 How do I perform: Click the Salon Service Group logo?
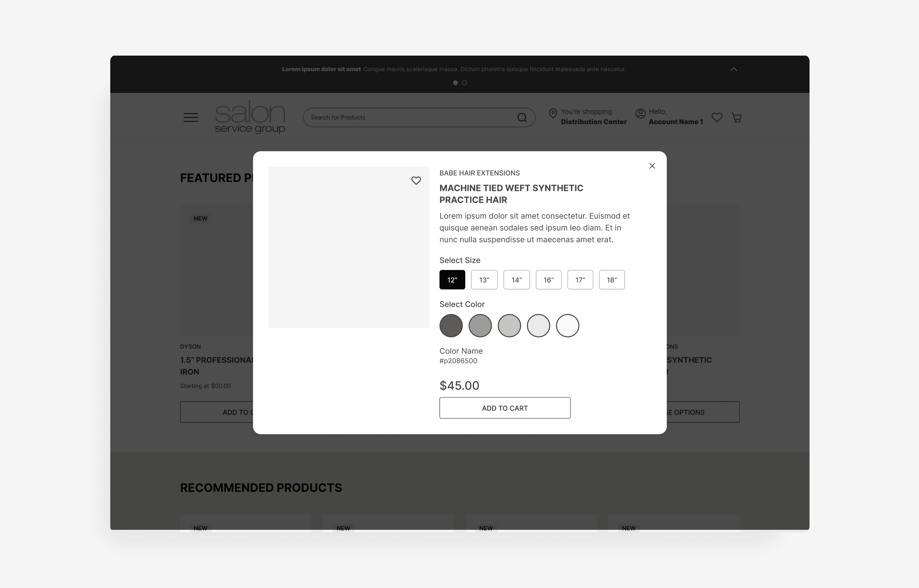click(x=250, y=117)
